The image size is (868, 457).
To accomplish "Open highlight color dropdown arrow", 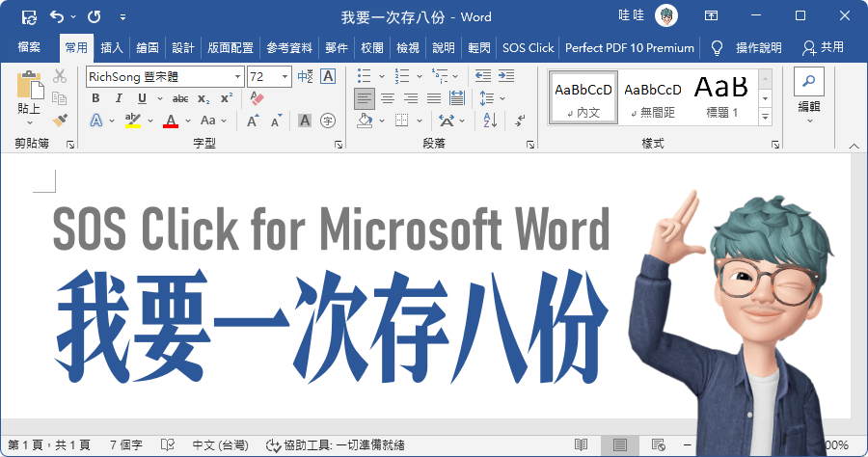I will click(150, 121).
